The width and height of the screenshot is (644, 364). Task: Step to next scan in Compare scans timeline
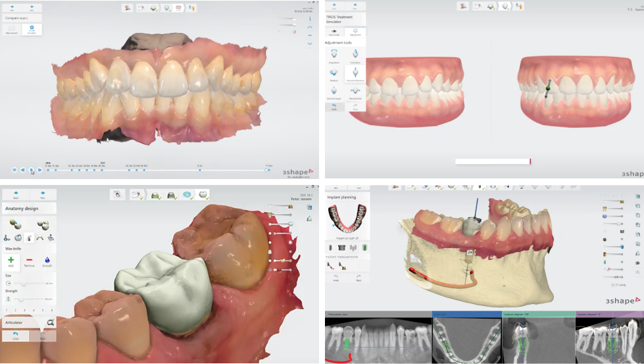point(40,170)
